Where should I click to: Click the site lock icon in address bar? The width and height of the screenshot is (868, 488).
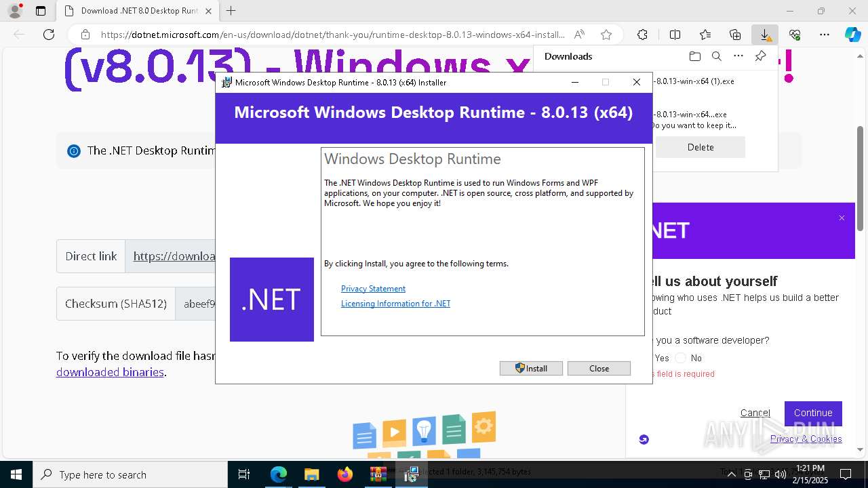coord(85,35)
